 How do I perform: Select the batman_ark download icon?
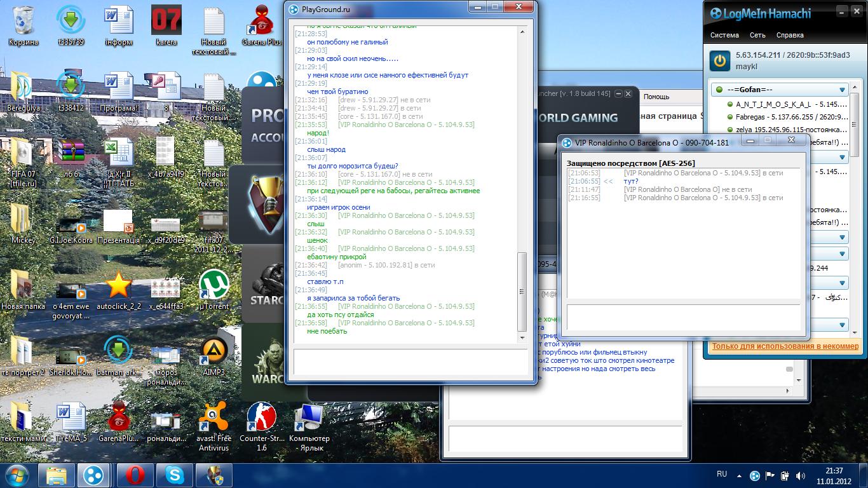click(x=118, y=356)
